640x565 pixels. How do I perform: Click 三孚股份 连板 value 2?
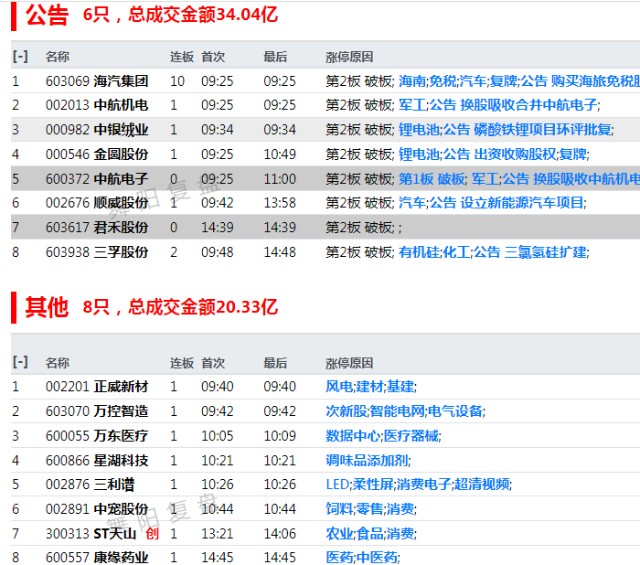(x=173, y=252)
